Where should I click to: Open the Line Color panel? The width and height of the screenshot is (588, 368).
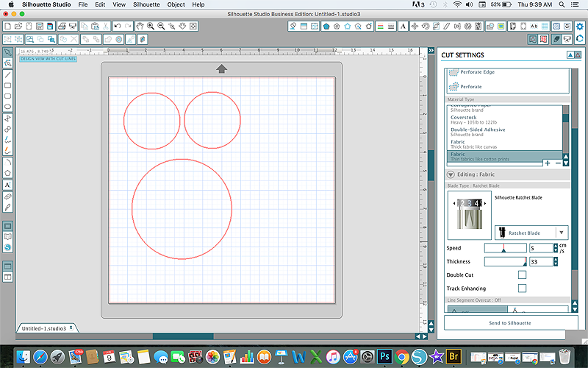(380, 26)
